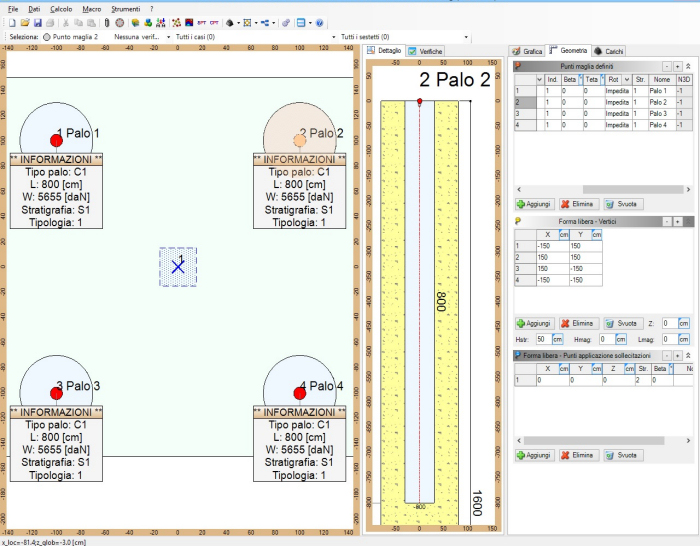Viewport: 700px width, 546px height.
Task: Click the New file icon in toolbar
Action: (12, 22)
